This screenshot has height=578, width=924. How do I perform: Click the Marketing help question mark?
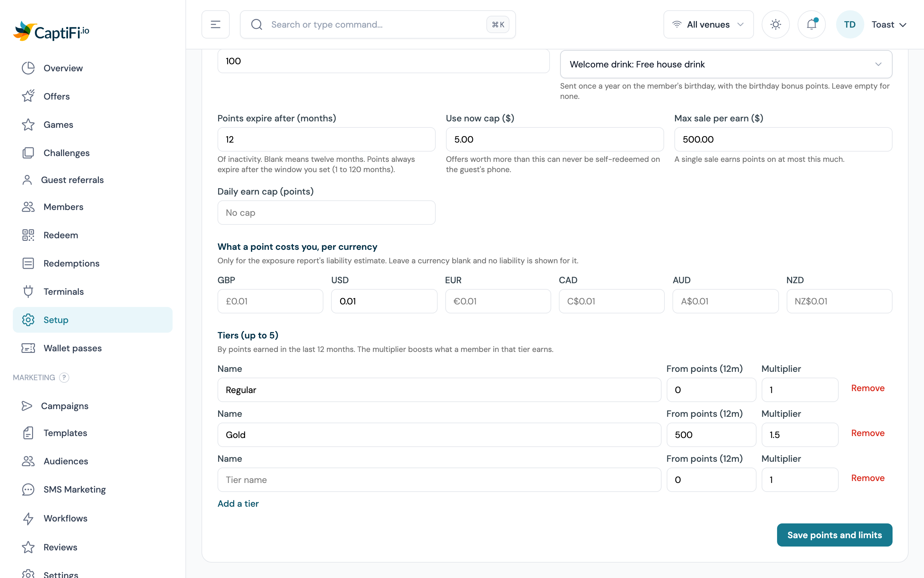click(x=64, y=378)
